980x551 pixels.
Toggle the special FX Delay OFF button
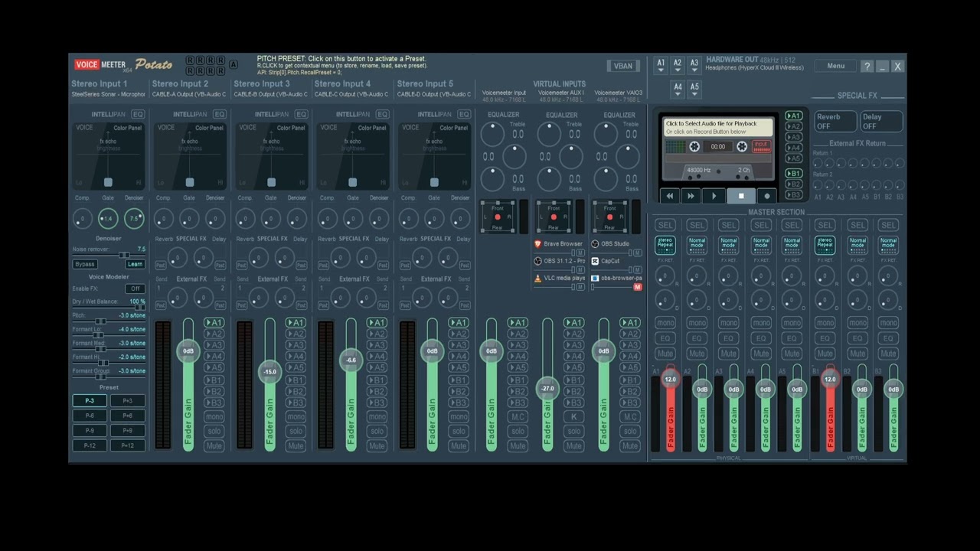(880, 122)
